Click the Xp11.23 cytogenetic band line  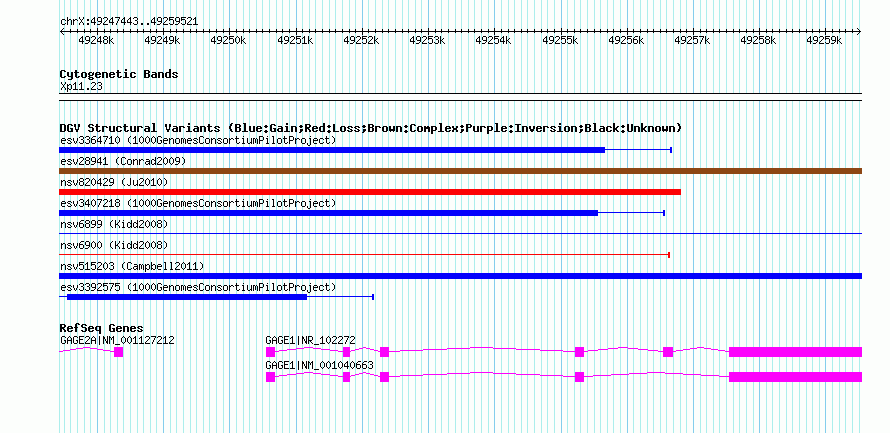460,97
